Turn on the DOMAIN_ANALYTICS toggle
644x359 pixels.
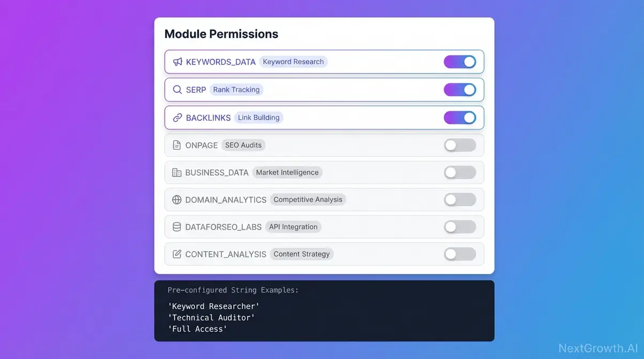click(460, 199)
